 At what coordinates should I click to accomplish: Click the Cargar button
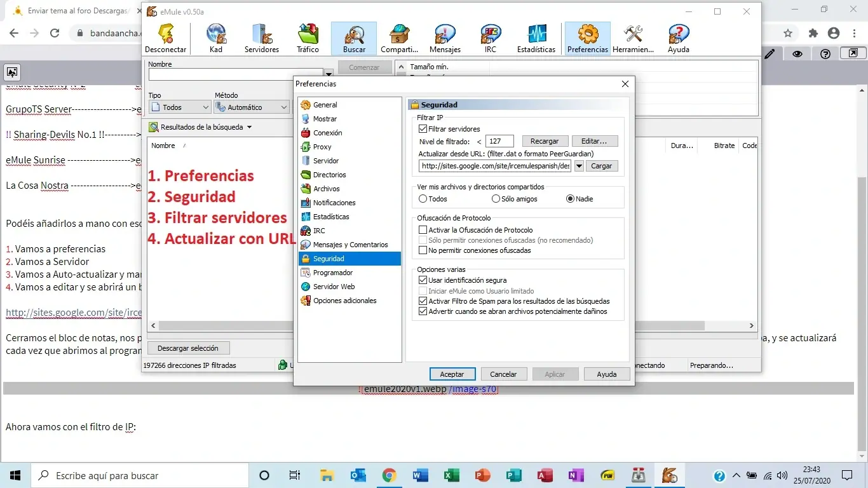tap(601, 166)
